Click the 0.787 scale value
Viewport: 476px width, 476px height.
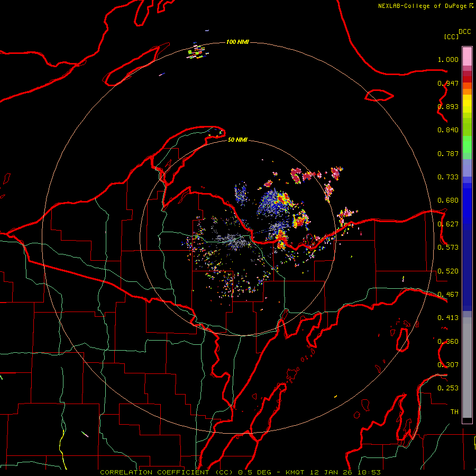448,153
